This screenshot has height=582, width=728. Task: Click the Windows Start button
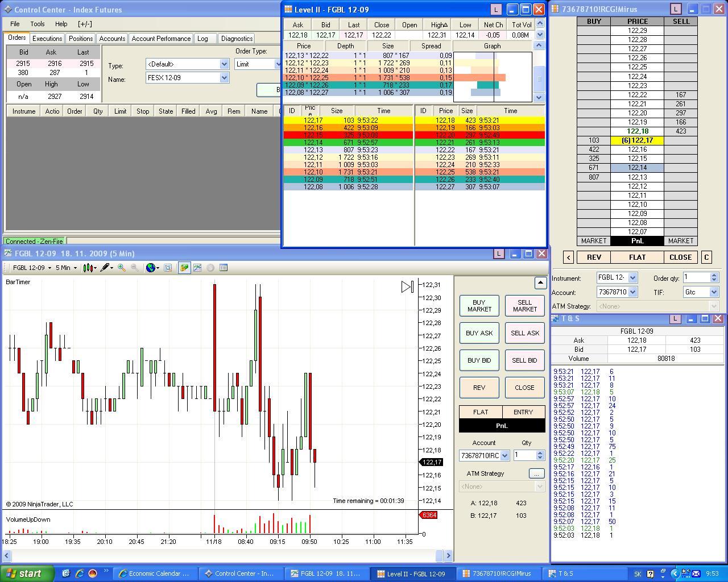coord(27,573)
